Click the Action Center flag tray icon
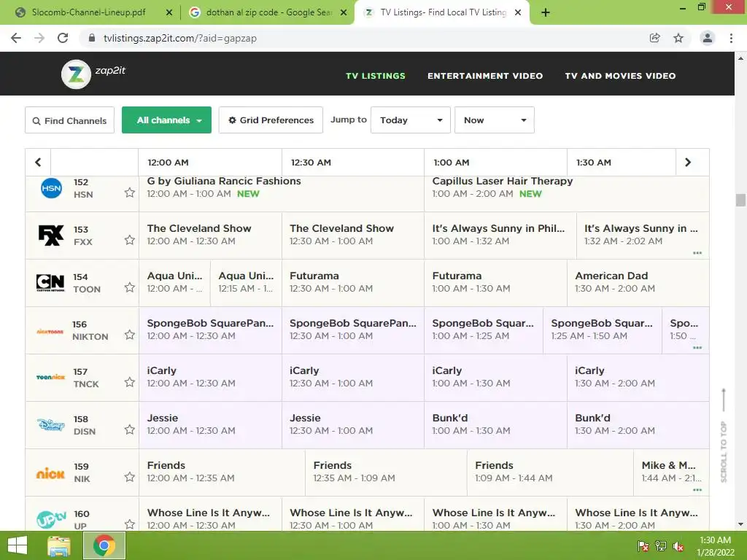 point(643,546)
